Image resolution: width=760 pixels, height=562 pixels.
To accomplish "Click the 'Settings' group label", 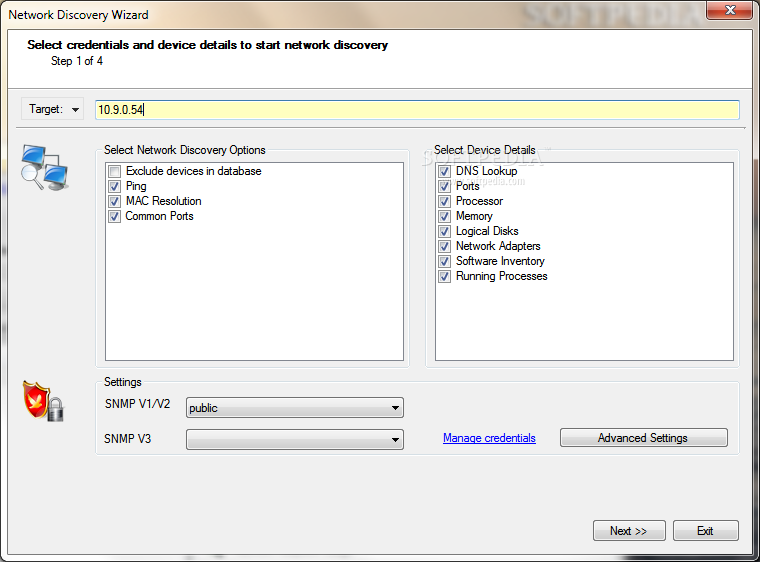I will tap(123, 382).
